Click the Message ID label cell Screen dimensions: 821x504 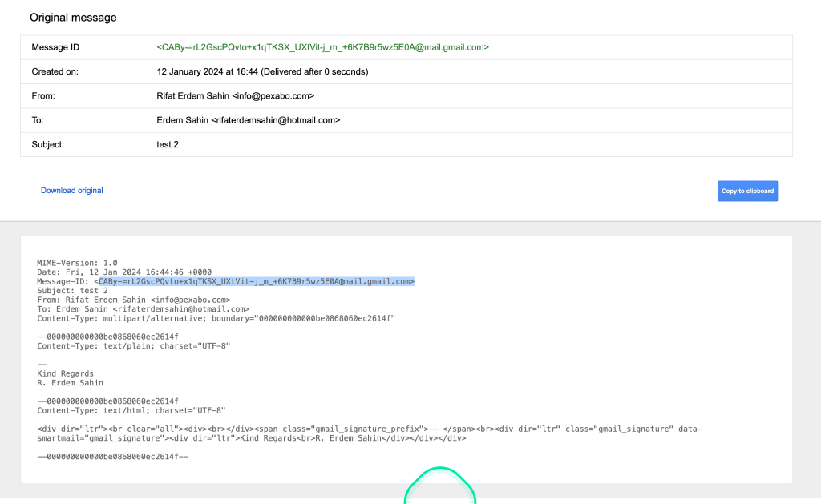(x=55, y=47)
